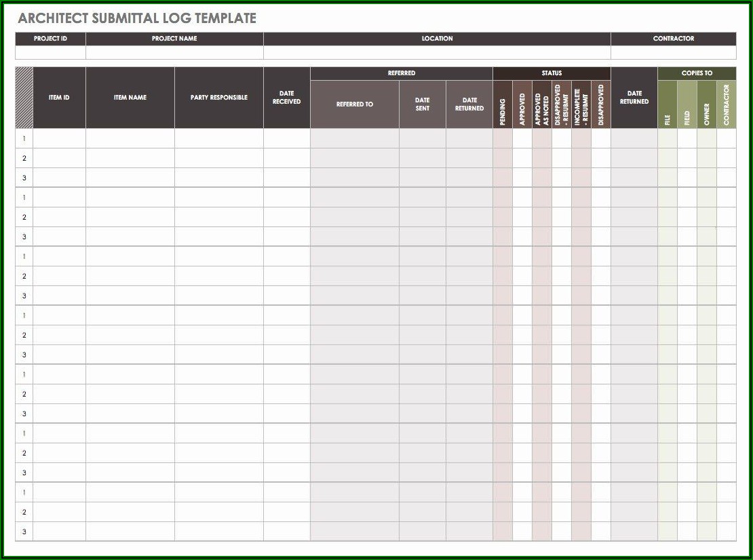
Task: Select the Pending status column header
Action: [503, 104]
